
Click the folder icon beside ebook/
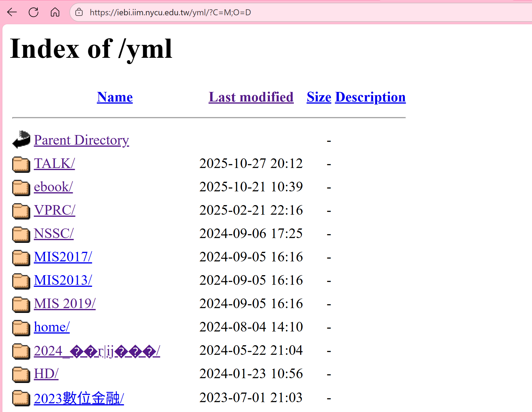point(21,188)
